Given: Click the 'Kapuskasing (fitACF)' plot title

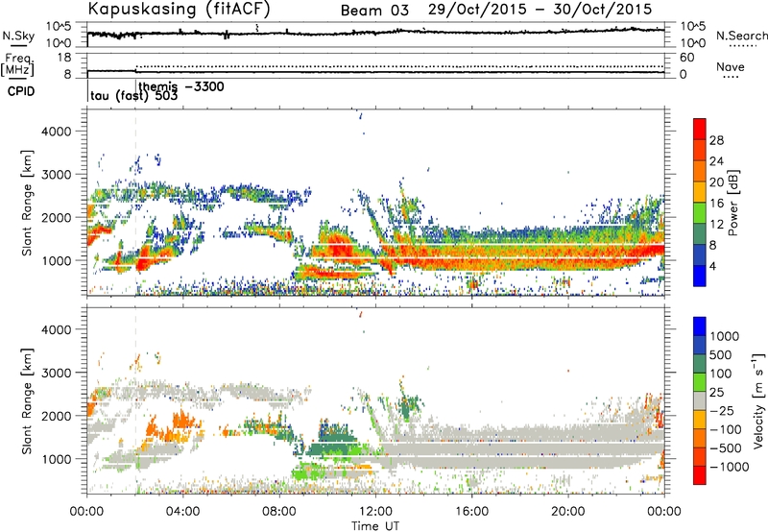Looking at the screenshot, I should 179,9.
